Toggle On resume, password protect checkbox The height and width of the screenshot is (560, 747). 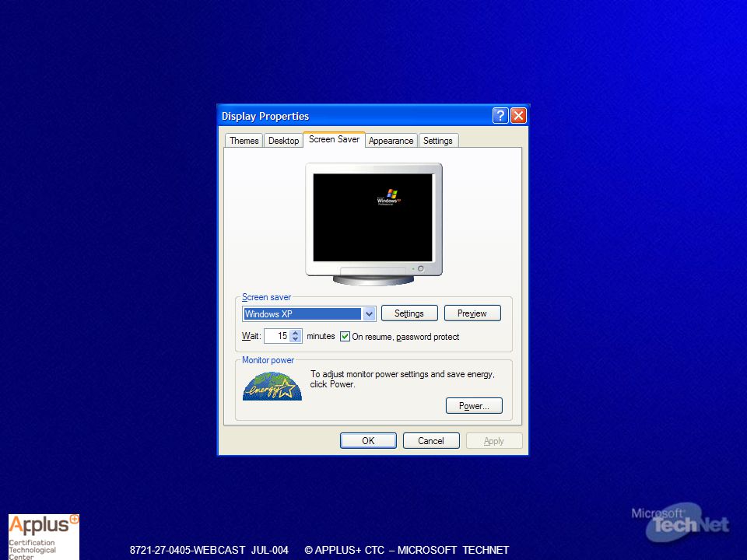[x=345, y=337]
